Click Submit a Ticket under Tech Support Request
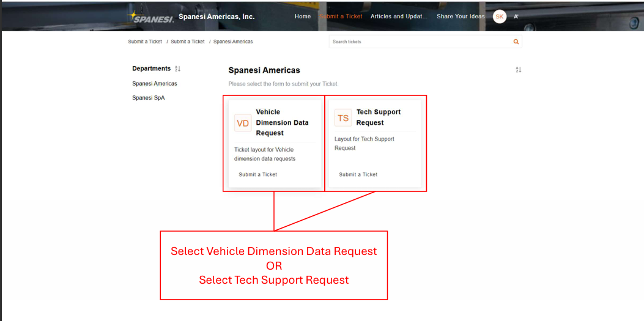This screenshot has height=321, width=644. (x=358, y=174)
